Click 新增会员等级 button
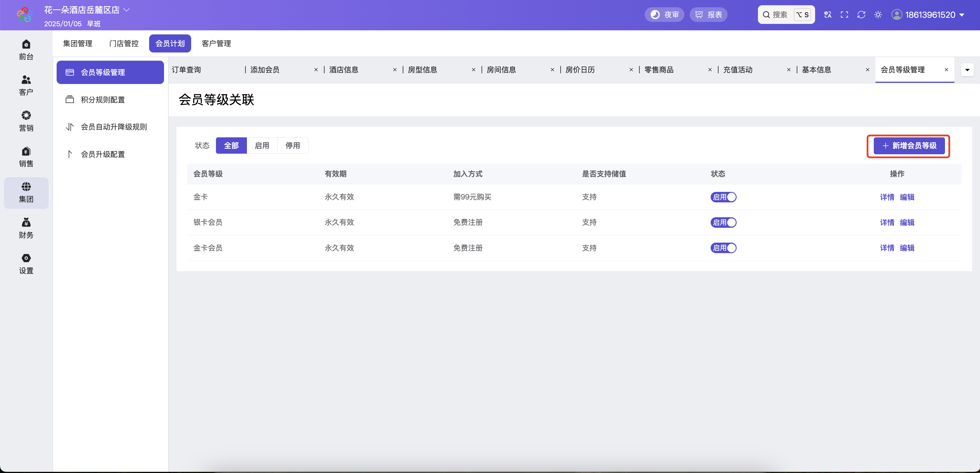980x473 pixels. tap(909, 146)
